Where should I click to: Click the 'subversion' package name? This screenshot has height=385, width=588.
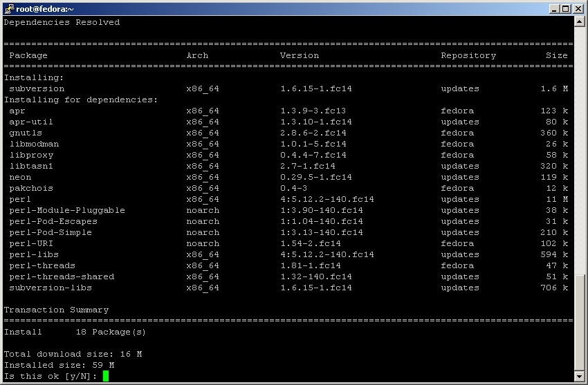point(37,88)
